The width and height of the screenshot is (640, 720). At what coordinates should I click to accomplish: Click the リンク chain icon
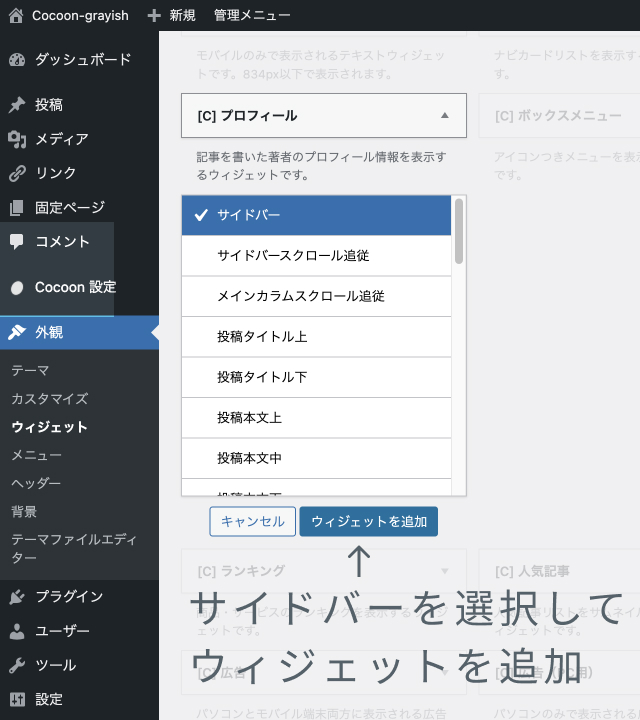click(17, 173)
